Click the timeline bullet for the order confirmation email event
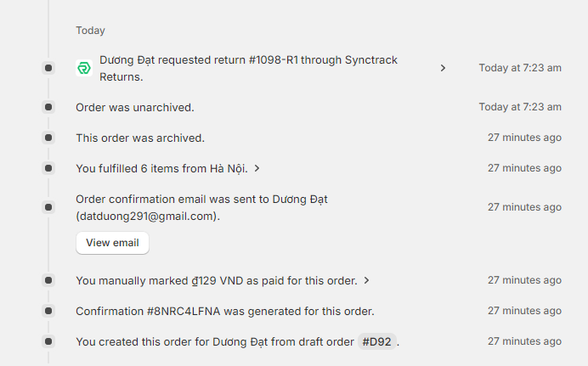 [48, 207]
